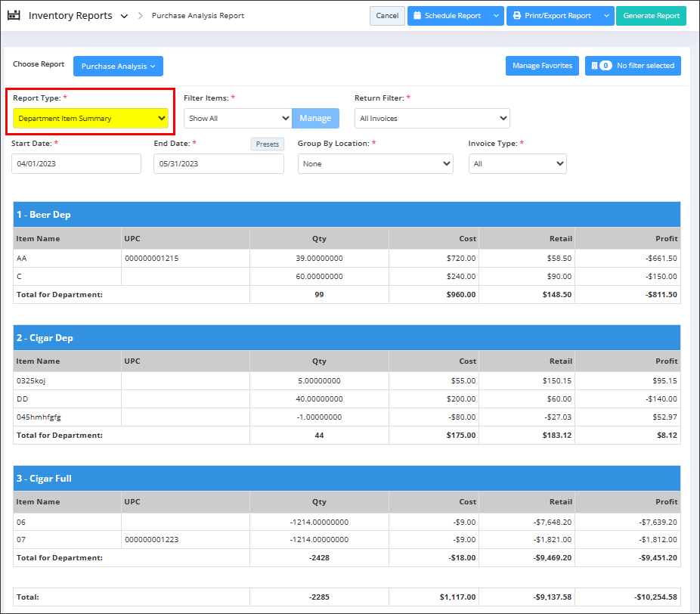Click the 1 - Beer Dep header
The image size is (700, 614).
(347, 215)
